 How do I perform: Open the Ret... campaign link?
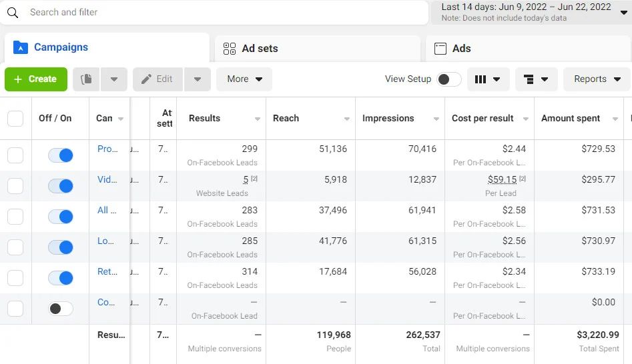point(107,271)
